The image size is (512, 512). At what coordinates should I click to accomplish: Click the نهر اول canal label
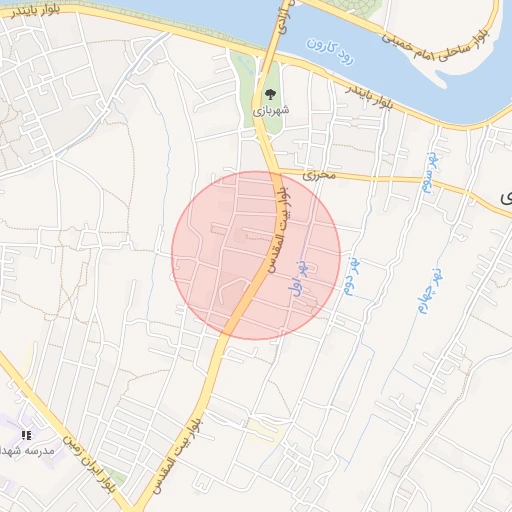(300, 278)
